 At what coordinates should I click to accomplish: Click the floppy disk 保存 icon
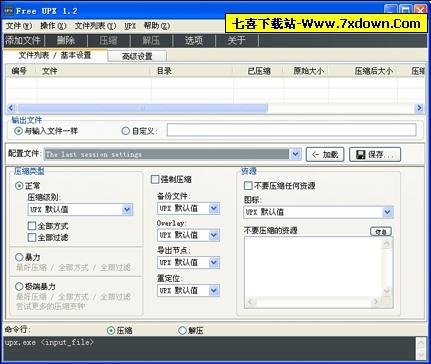pyautogui.click(x=360, y=155)
